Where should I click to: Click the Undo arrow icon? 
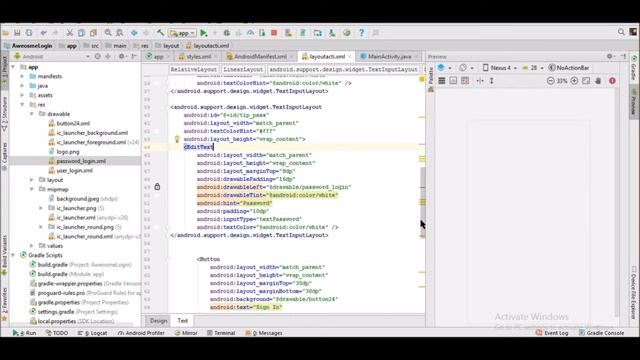click(x=43, y=33)
